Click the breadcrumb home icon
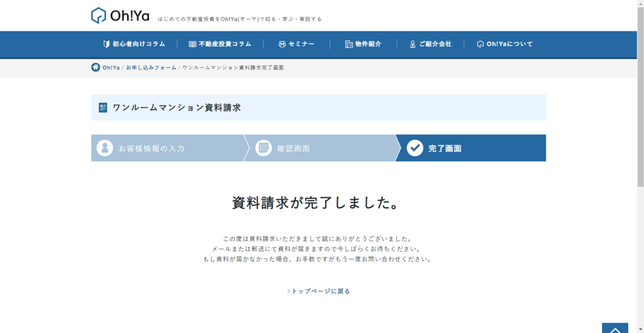Screen dimensions: 644x333 click(96, 67)
